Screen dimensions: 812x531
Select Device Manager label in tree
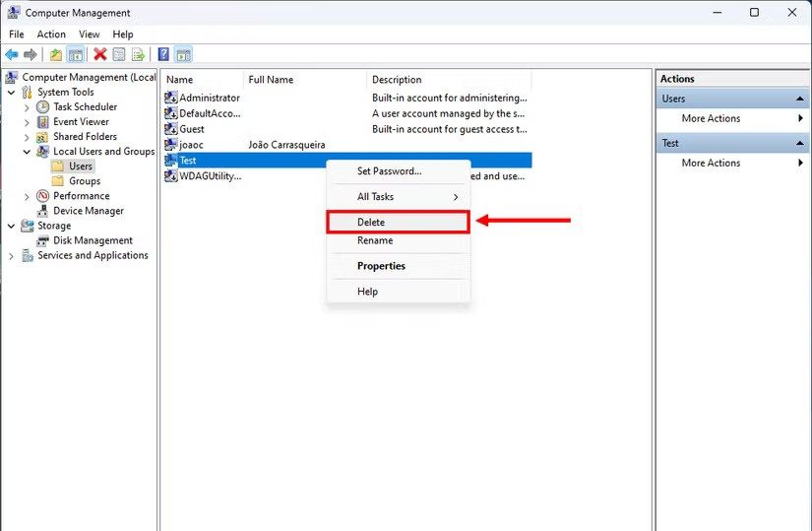click(89, 211)
